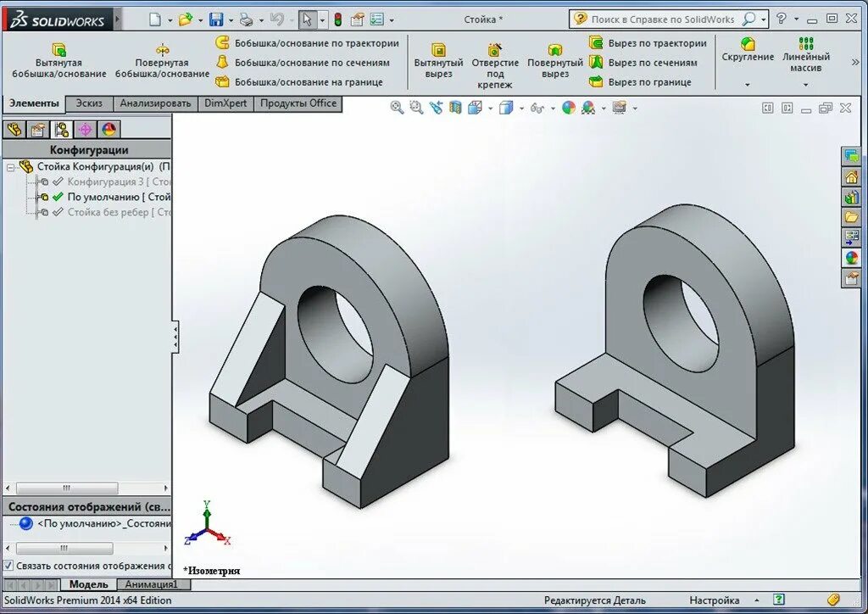Click the open file folder icon
Screen dimensions: 868x614
pyautogui.click(x=186, y=20)
